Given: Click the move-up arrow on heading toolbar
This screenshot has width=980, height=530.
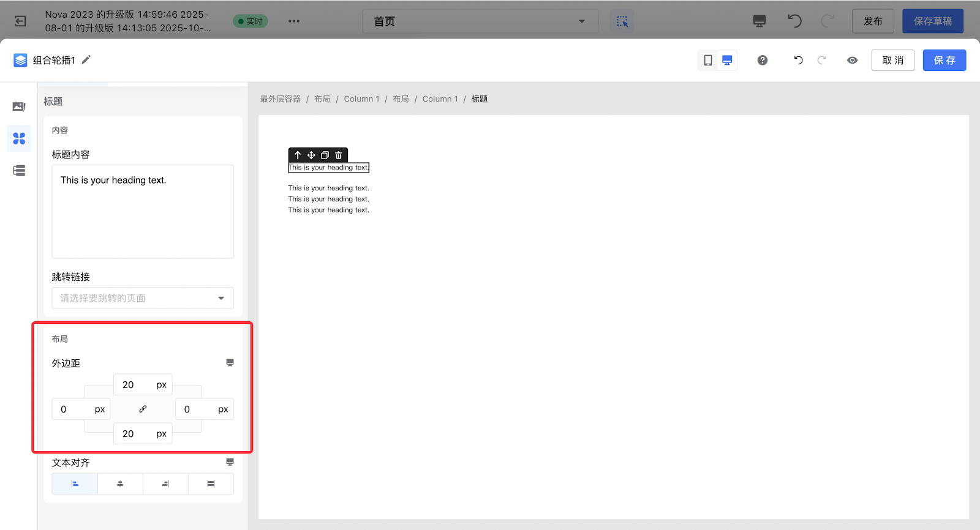Looking at the screenshot, I should [298, 155].
